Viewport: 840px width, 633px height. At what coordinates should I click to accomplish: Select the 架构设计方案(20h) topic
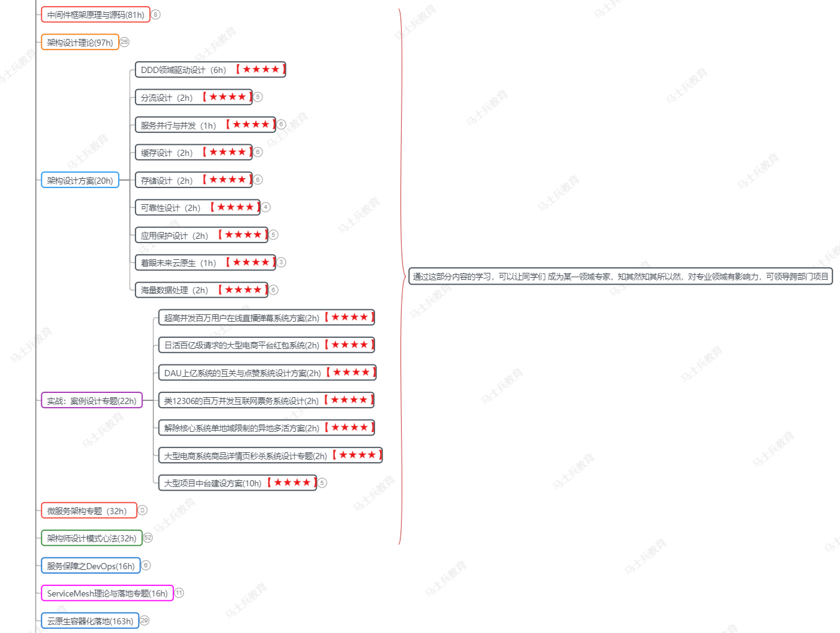[x=80, y=179]
